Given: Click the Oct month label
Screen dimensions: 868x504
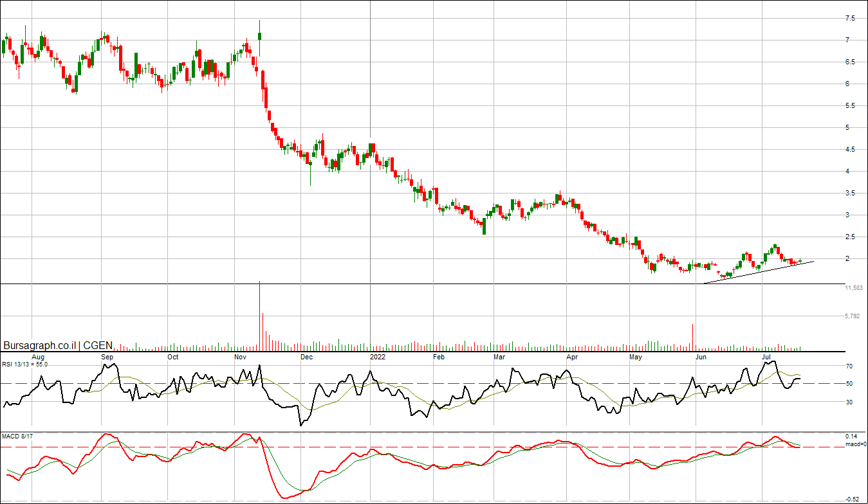Looking at the screenshot, I should click(x=172, y=356).
